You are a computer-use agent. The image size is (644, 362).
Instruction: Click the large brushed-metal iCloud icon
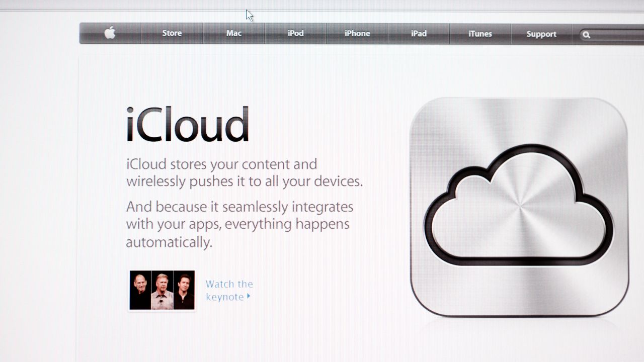(519, 207)
